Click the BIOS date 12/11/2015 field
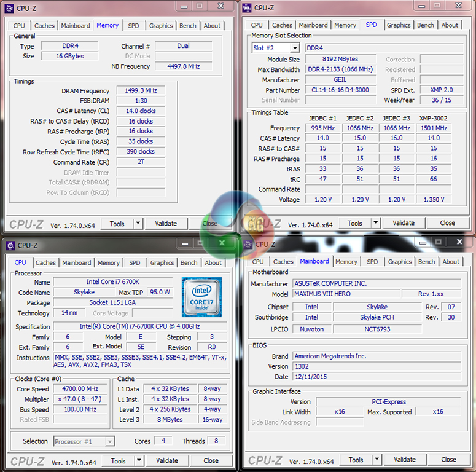Image resolution: width=476 pixels, height=472 pixels. (377, 377)
